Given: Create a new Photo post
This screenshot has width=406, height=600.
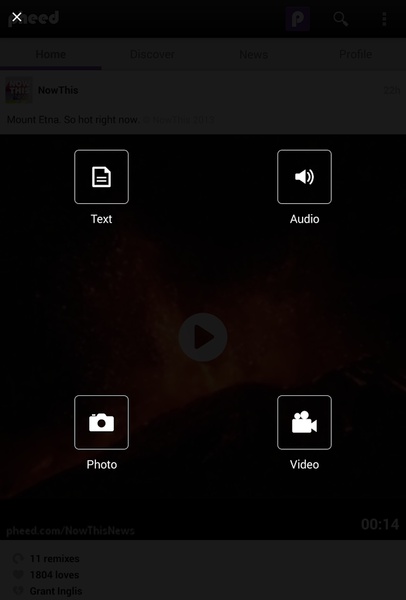Looking at the screenshot, I should 101,422.
